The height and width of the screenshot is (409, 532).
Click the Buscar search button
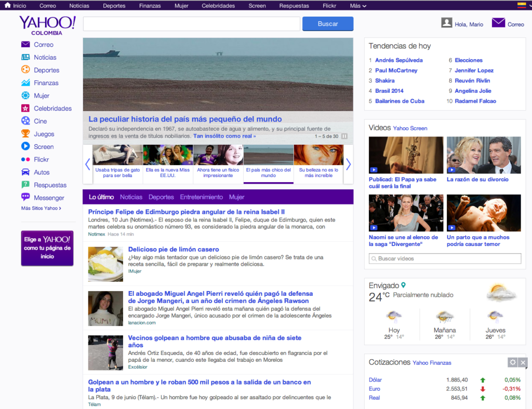(x=328, y=24)
